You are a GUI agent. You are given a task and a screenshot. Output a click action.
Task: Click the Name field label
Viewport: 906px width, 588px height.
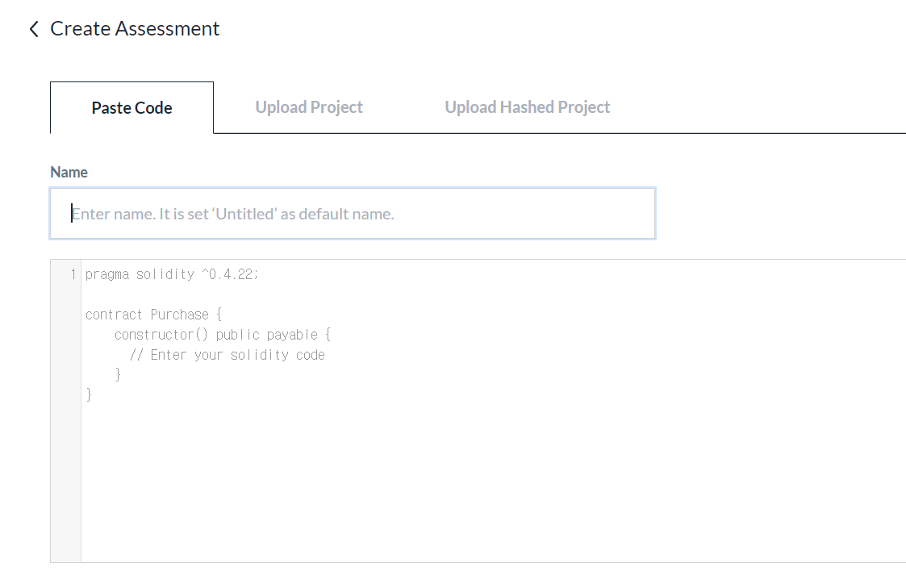[69, 172]
